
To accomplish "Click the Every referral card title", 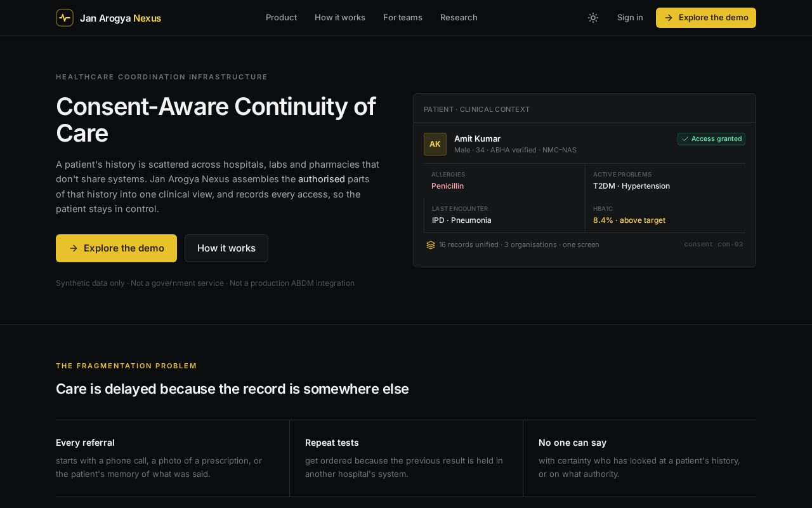I will click(x=85, y=443).
